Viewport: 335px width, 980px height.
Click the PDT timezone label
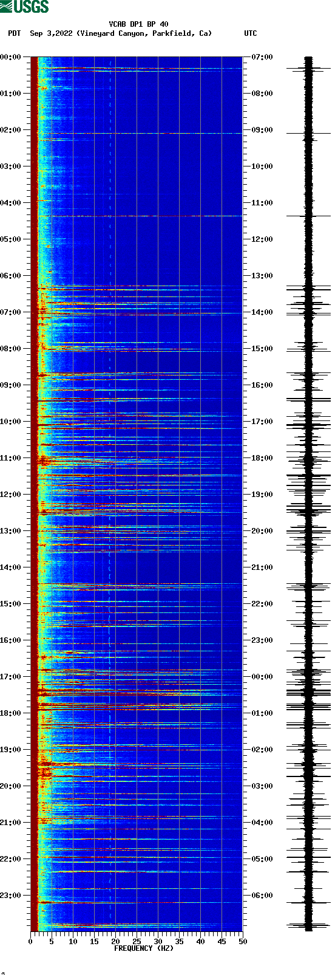pos(14,33)
